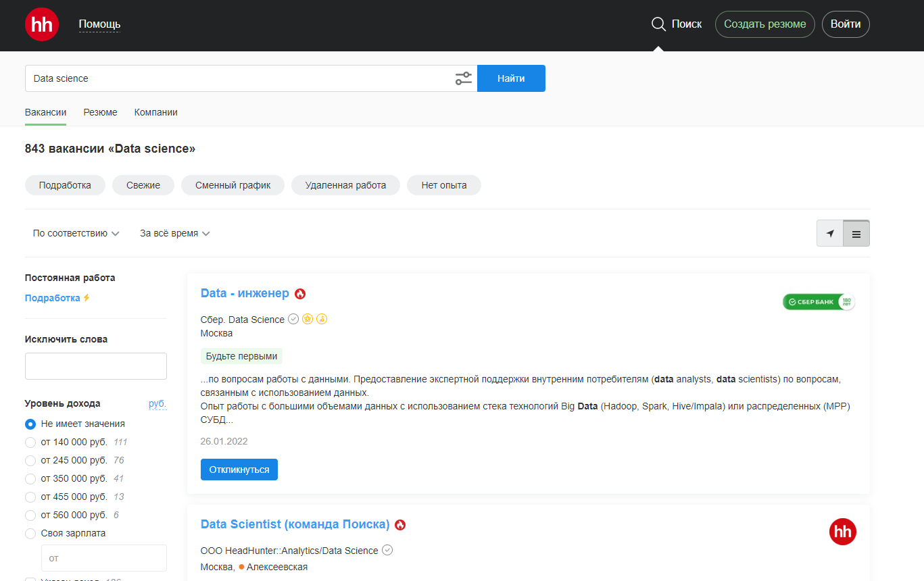Click second yellow award badge beside Сбер
Viewport: 924px width, 581px height.
(322, 320)
